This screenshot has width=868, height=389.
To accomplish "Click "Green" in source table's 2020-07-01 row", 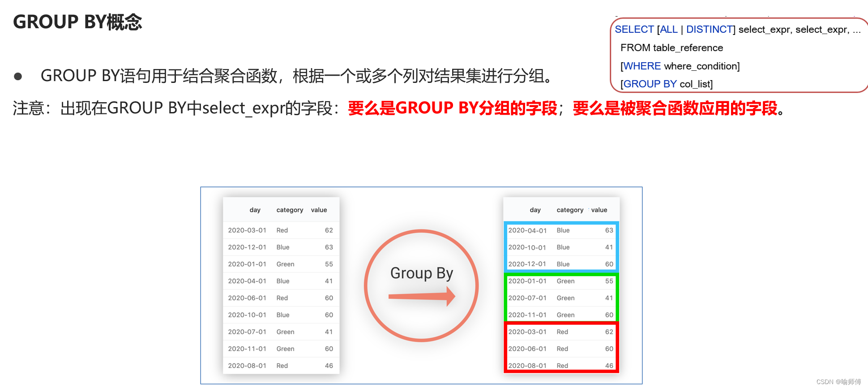I will [285, 332].
